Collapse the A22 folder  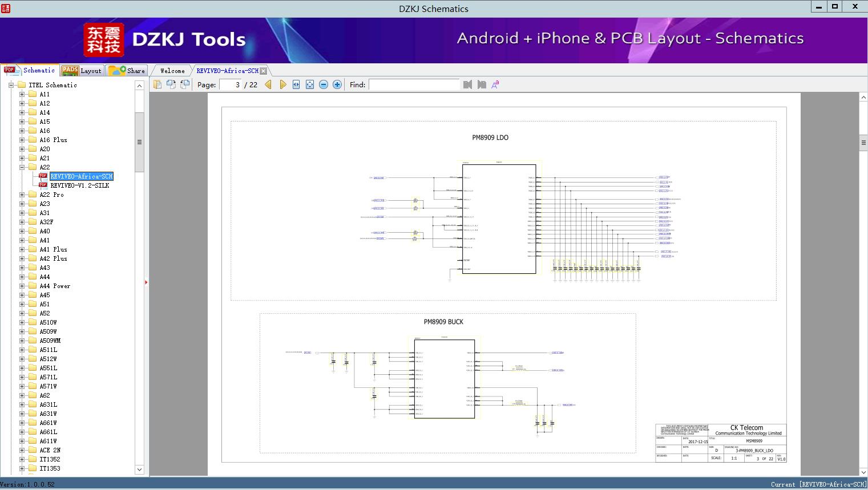[x=22, y=167]
